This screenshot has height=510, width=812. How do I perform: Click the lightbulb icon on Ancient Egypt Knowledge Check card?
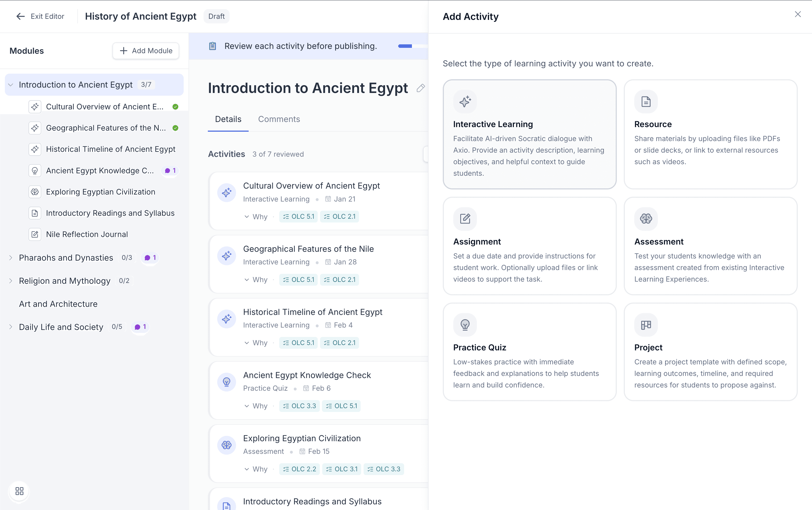(227, 382)
